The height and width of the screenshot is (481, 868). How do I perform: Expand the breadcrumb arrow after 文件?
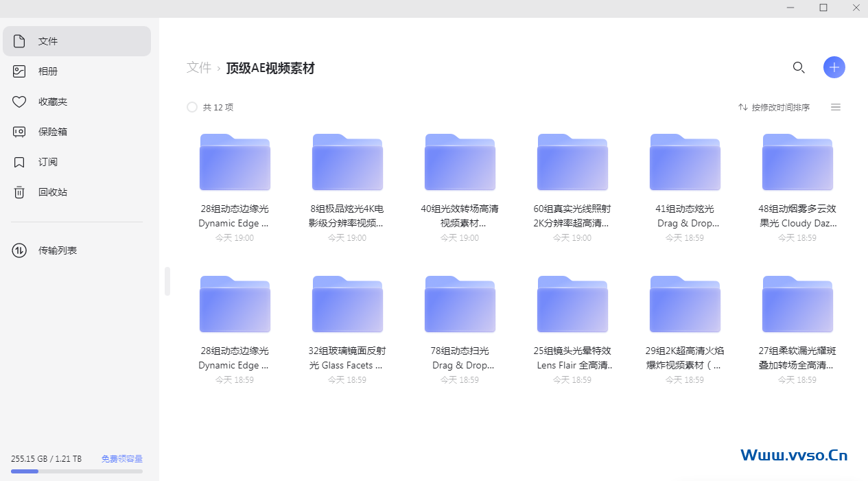coord(218,68)
